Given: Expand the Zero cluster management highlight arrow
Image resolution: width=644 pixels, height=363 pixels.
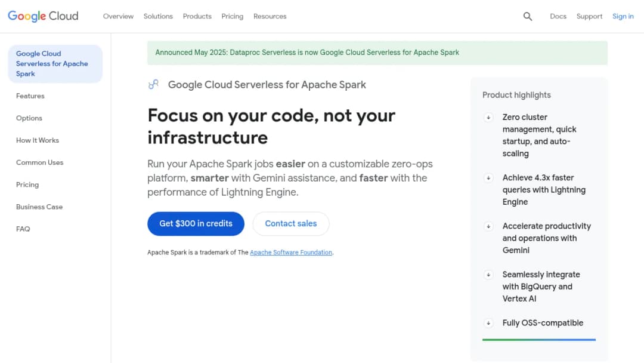Looking at the screenshot, I should (x=488, y=118).
